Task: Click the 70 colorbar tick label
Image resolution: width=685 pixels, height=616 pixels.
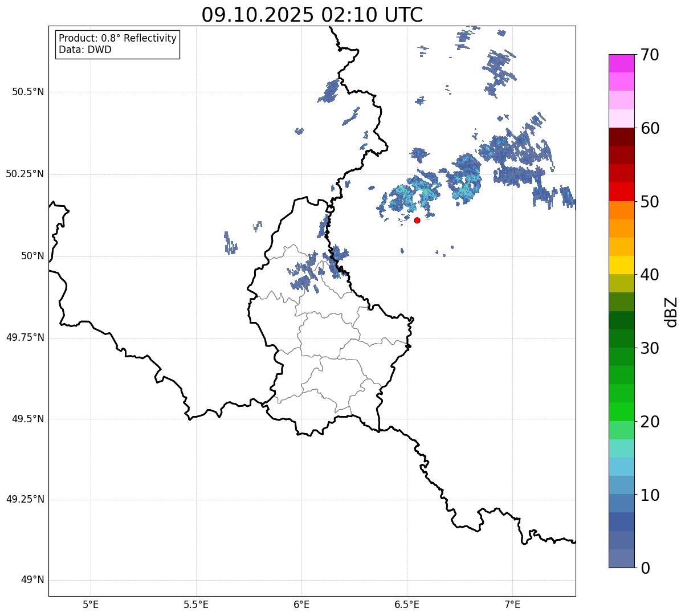Action: [x=650, y=55]
